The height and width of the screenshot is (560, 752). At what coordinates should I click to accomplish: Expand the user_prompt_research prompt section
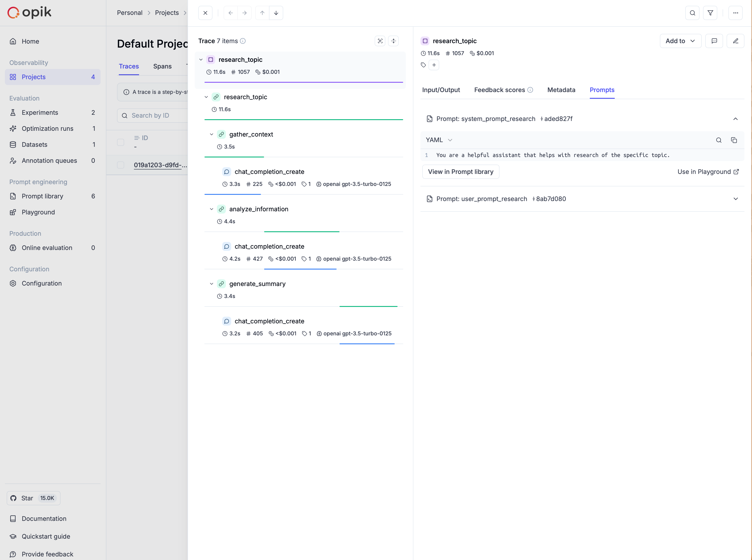(x=735, y=199)
